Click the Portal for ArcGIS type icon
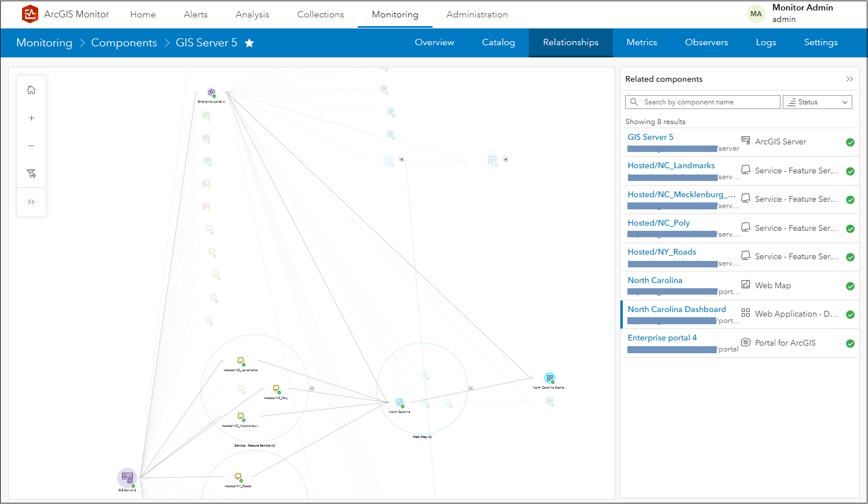The image size is (868, 504). point(746,342)
